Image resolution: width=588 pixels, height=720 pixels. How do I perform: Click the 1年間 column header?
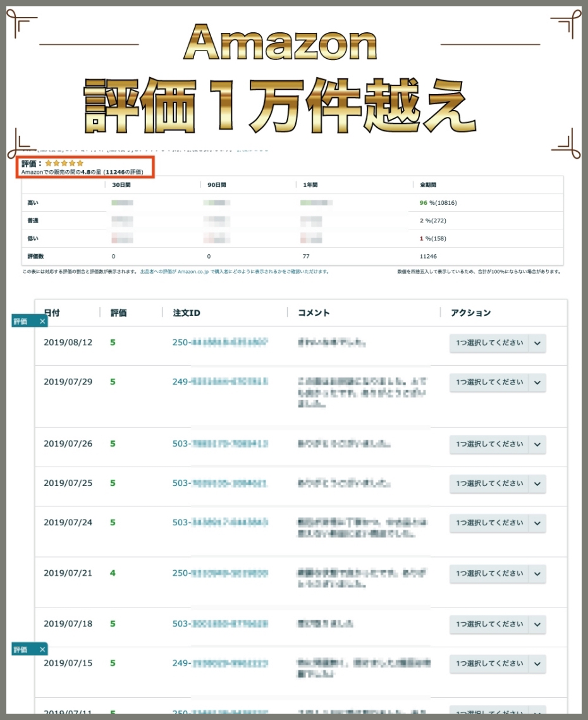point(310,185)
